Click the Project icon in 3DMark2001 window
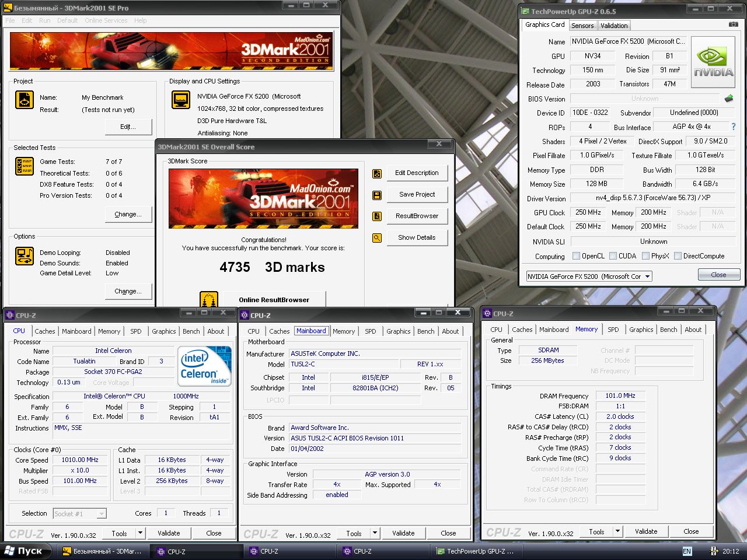 tap(24, 100)
